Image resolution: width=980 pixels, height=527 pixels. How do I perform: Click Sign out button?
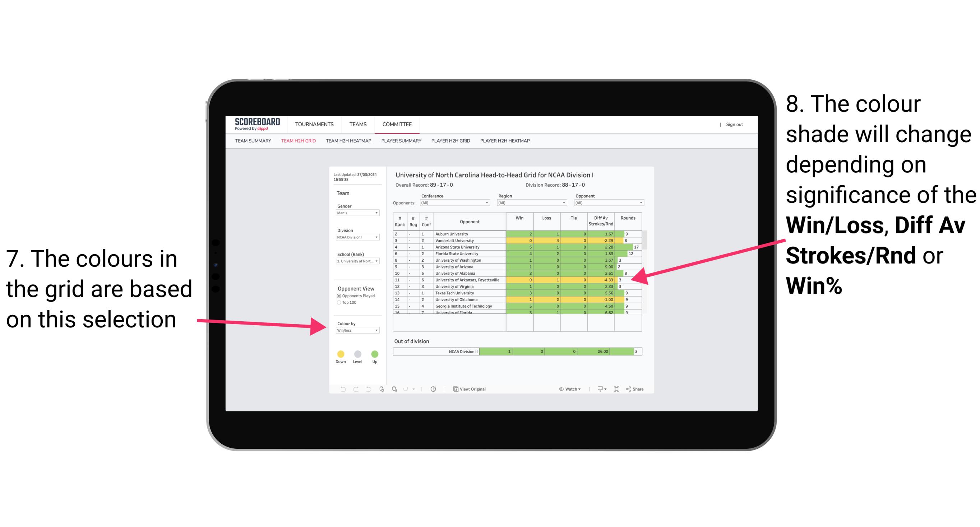(735, 125)
